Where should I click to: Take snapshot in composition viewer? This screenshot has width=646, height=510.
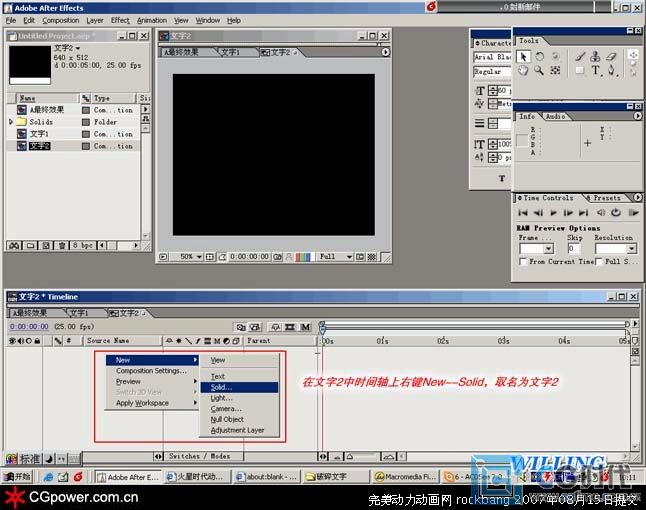click(278, 257)
